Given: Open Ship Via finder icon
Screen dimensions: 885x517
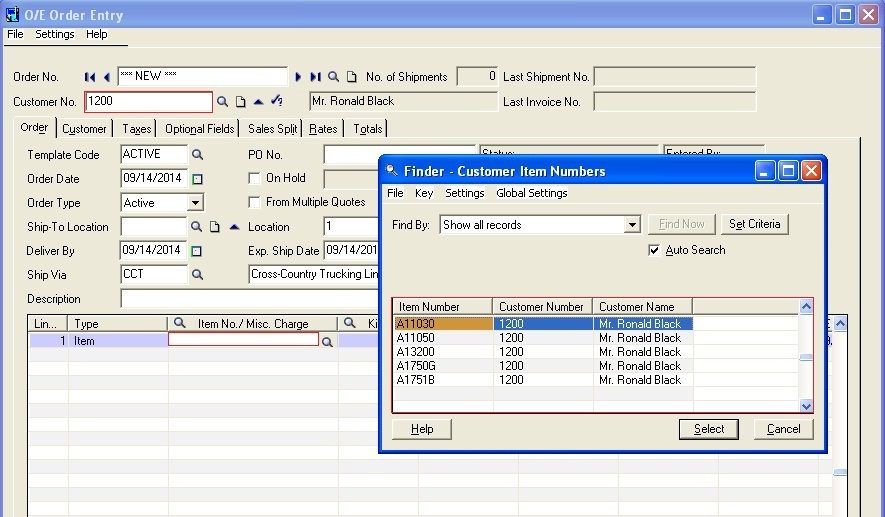Looking at the screenshot, I should point(197,274).
